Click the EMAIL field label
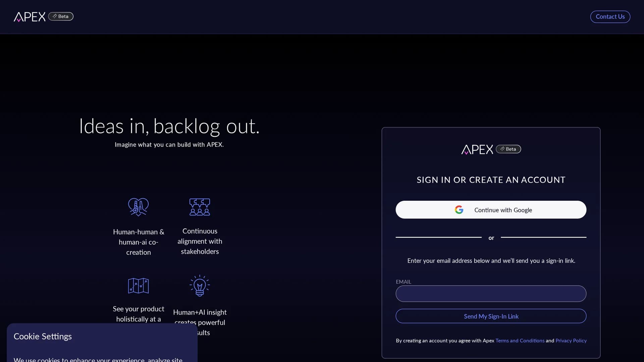Screen dimensions: 644x362 coord(404,282)
